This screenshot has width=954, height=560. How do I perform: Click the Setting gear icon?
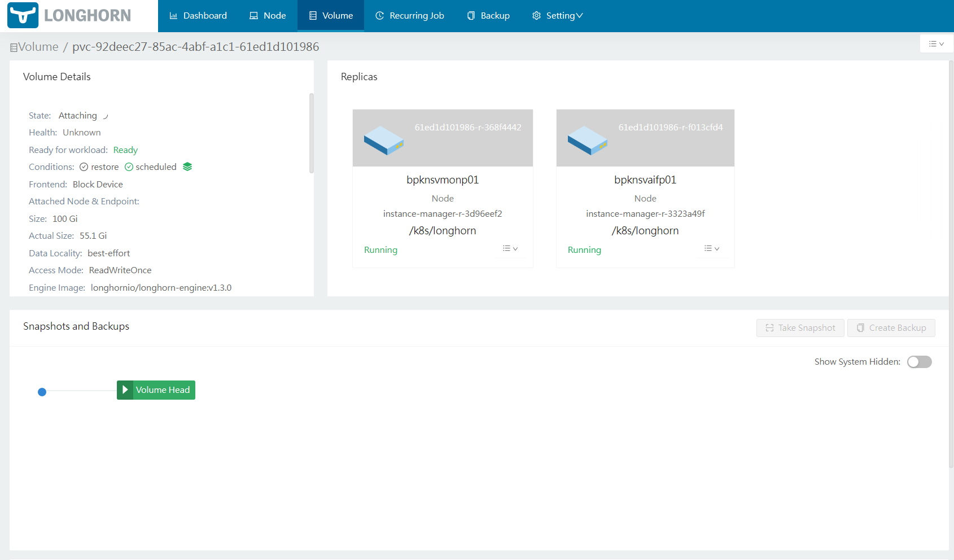click(x=535, y=15)
